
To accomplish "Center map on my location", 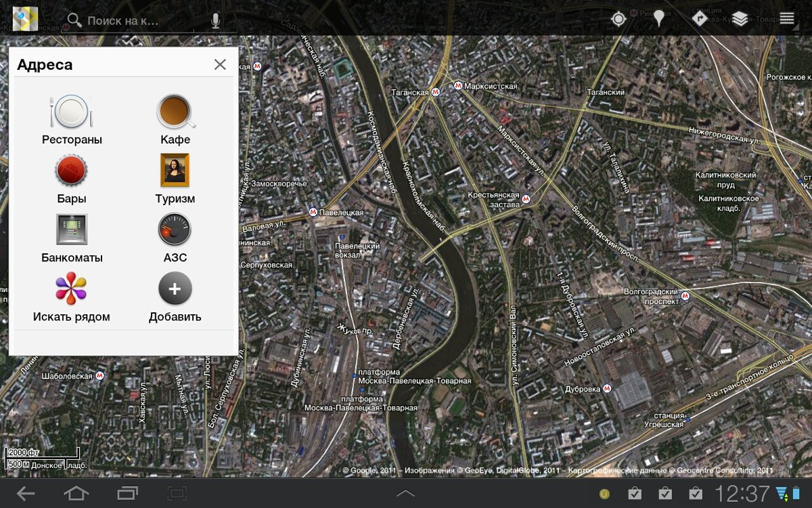I will point(618,19).
